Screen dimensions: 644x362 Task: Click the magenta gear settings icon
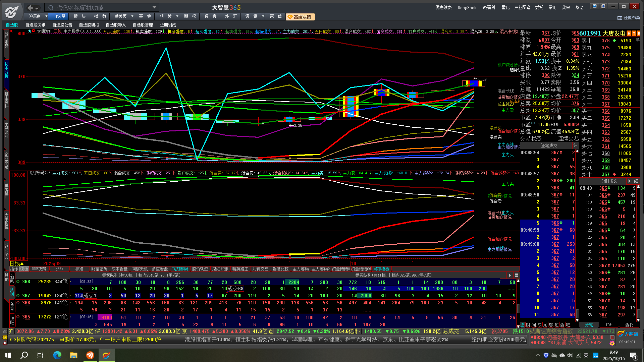pos(612,343)
